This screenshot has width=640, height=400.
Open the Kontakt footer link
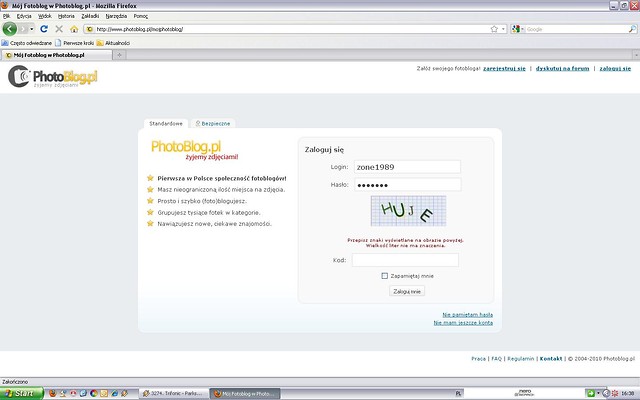coord(551,358)
